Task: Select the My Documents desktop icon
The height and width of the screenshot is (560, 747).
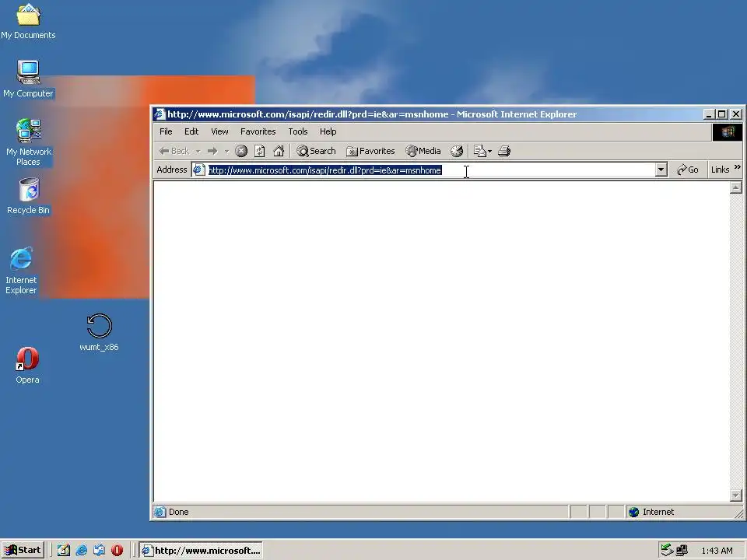Action: (x=28, y=22)
